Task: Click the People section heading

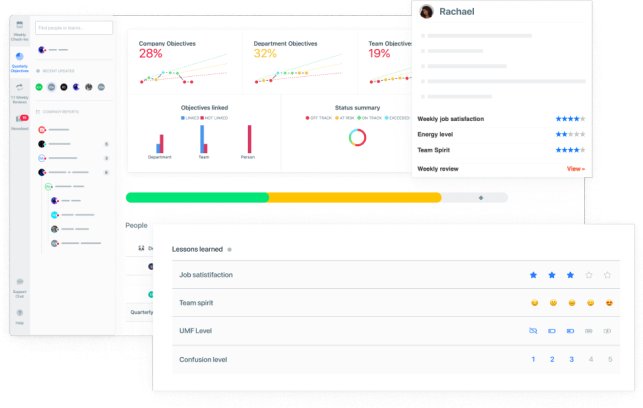Action: tap(137, 226)
